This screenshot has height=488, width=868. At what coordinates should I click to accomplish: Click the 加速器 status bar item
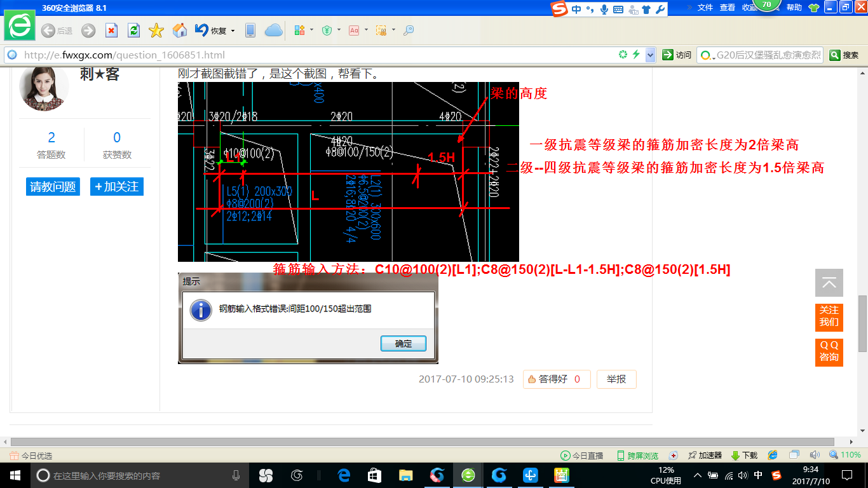coord(704,456)
